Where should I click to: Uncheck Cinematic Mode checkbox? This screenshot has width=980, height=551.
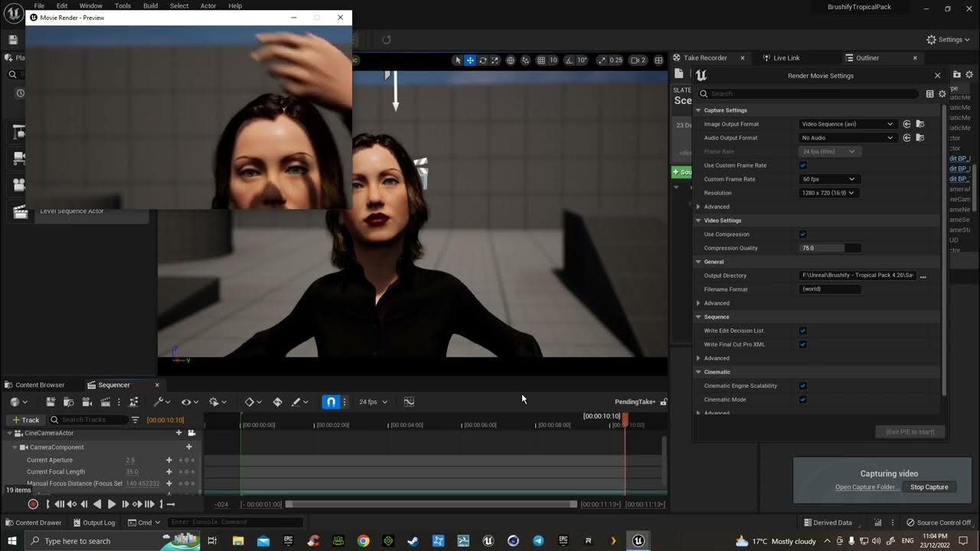coord(802,399)
